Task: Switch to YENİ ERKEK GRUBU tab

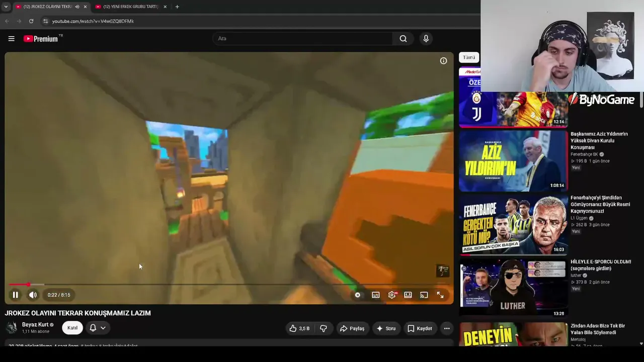Action: tap(131, 7)
